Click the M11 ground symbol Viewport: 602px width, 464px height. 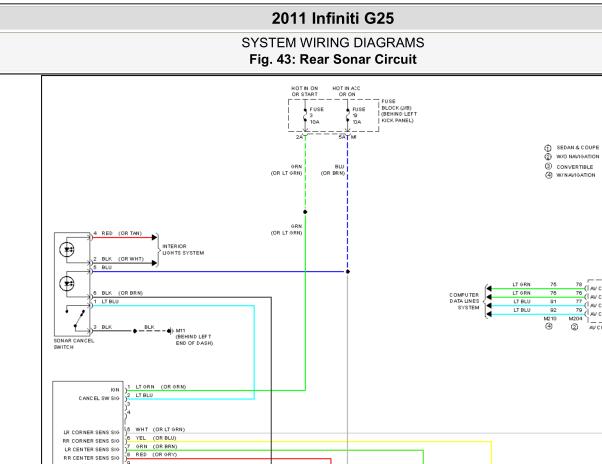(x=170, y=331)
